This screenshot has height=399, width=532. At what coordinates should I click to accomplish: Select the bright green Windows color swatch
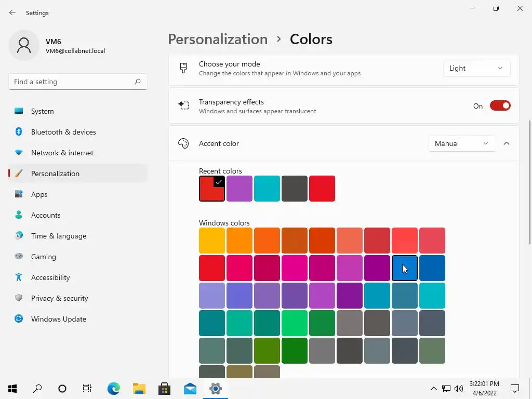pyautogui.click(x=294, y=323)
